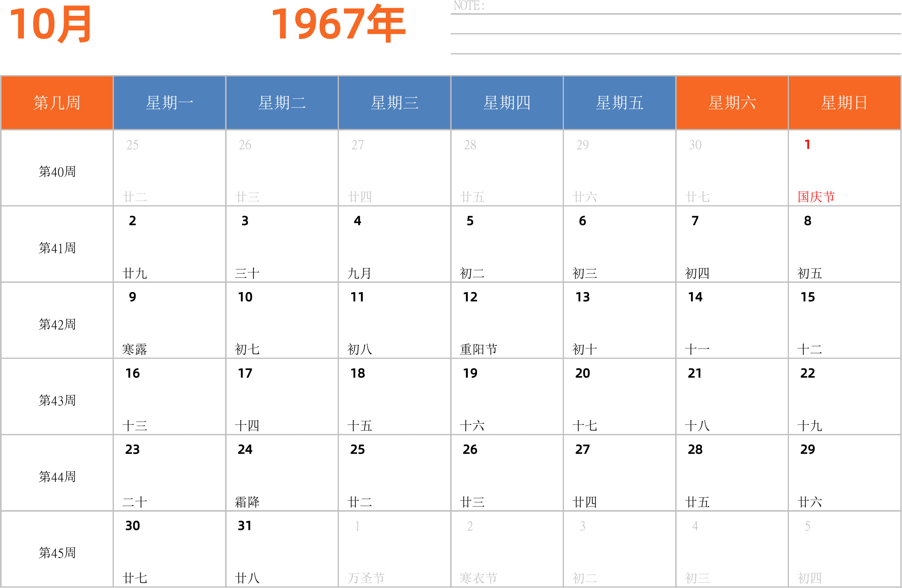Select bold date 29 on Sunday

[x=807, y=449]
